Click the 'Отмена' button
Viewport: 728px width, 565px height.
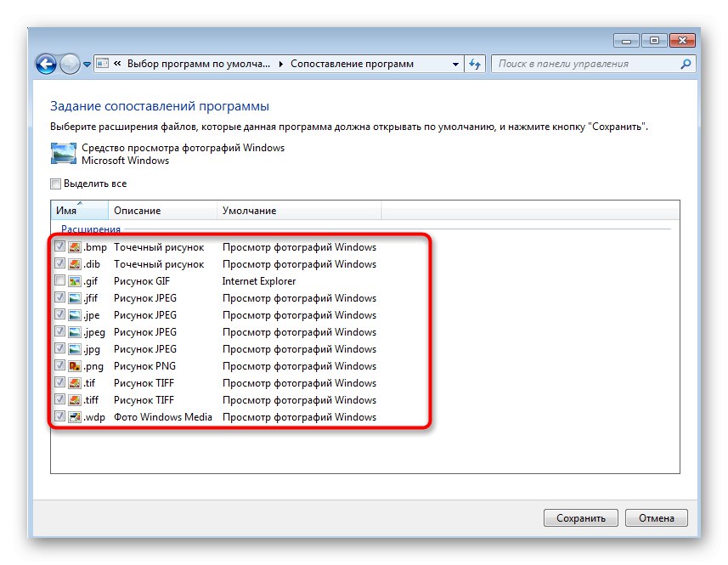[x=656, y=517]
